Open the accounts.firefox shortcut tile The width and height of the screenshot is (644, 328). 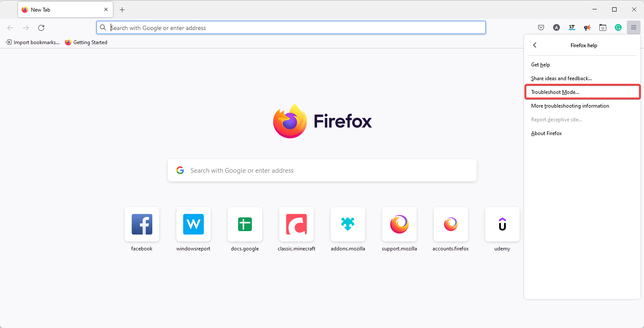click(451, 224)
